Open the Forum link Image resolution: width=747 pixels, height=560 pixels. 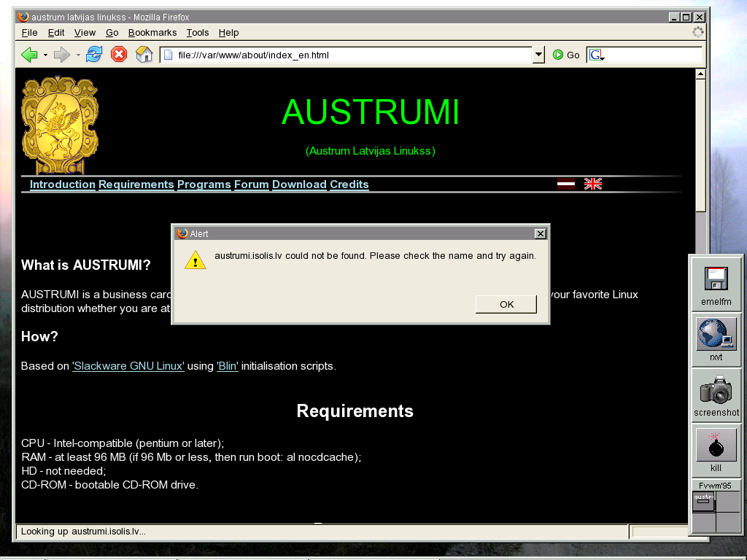point(252,184)
